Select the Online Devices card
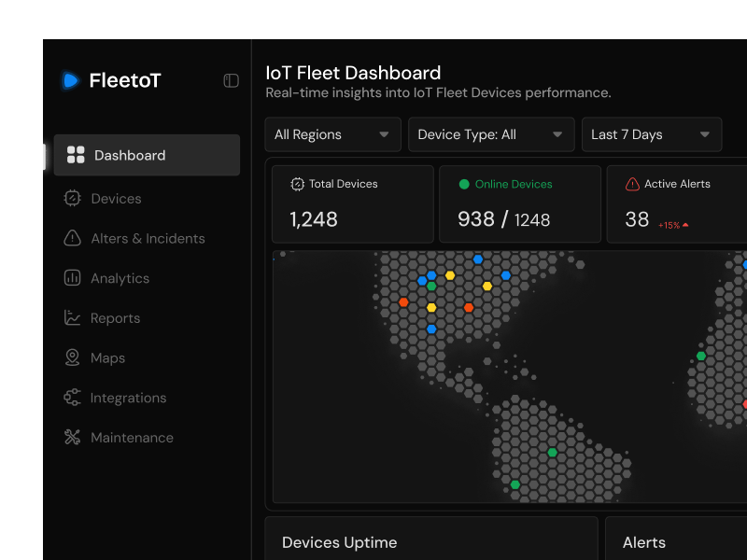The width and height of the screenshot is (747, 560). [x=520, y=204]
